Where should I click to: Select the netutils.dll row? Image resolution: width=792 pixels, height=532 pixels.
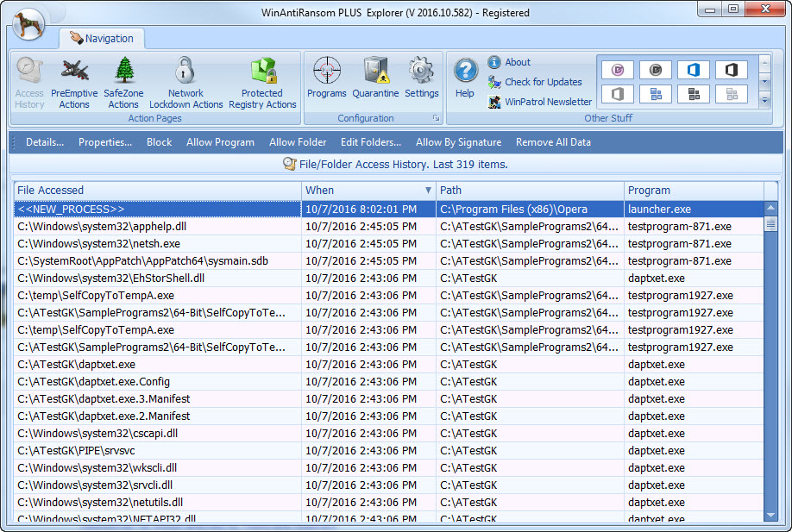coord(388,502)
